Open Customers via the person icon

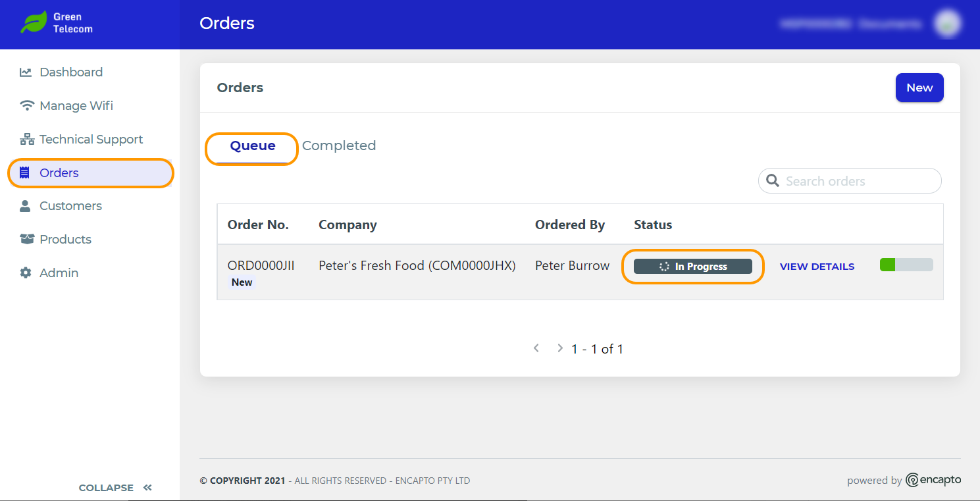pos(26,206)
